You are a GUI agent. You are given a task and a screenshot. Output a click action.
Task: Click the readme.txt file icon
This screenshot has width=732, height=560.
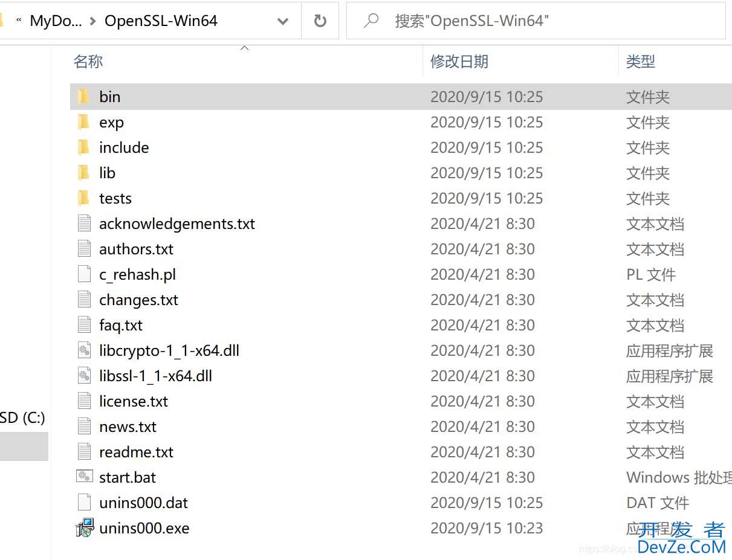[85, 452]
